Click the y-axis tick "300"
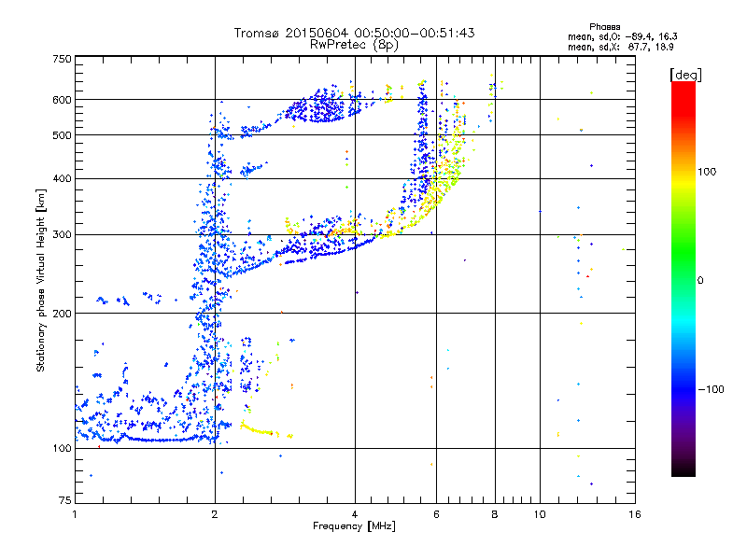747x560 pixels. (x=63, y=235)
